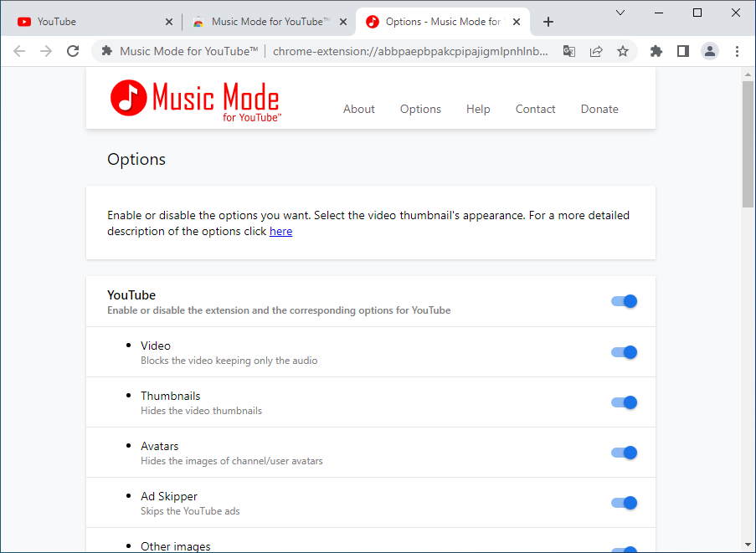Viewport: 756px width, 553px height.
Task: Click the 'Avatars' option label
Action: (159, 446)
